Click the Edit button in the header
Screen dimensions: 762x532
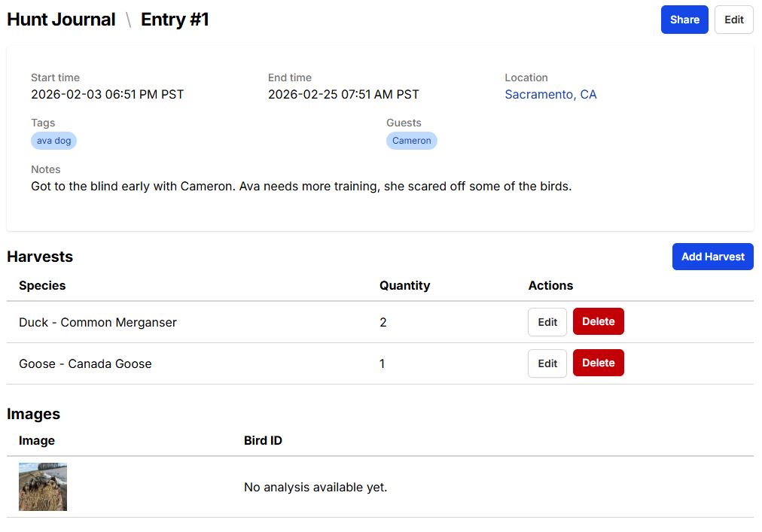[733, 20]
